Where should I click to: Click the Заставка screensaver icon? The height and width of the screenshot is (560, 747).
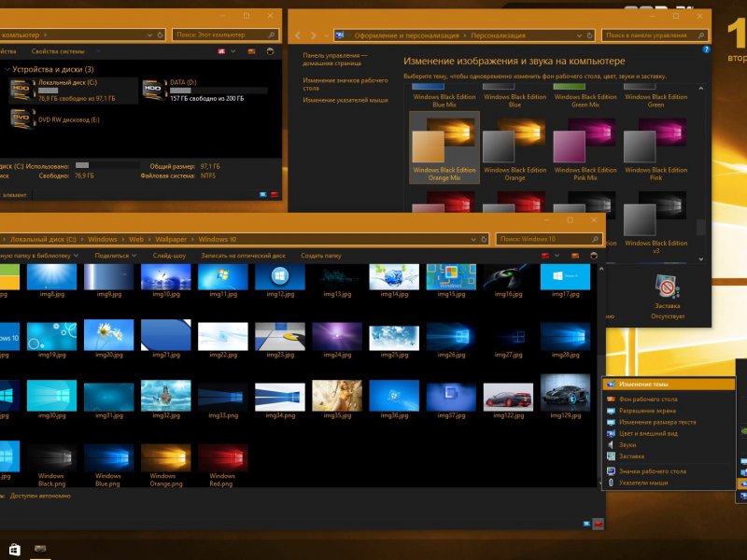[x=667, y=287]
